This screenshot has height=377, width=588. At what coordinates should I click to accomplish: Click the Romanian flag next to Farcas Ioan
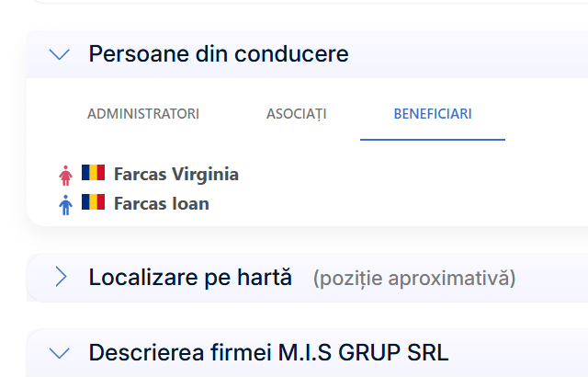(x=93, y=202)
